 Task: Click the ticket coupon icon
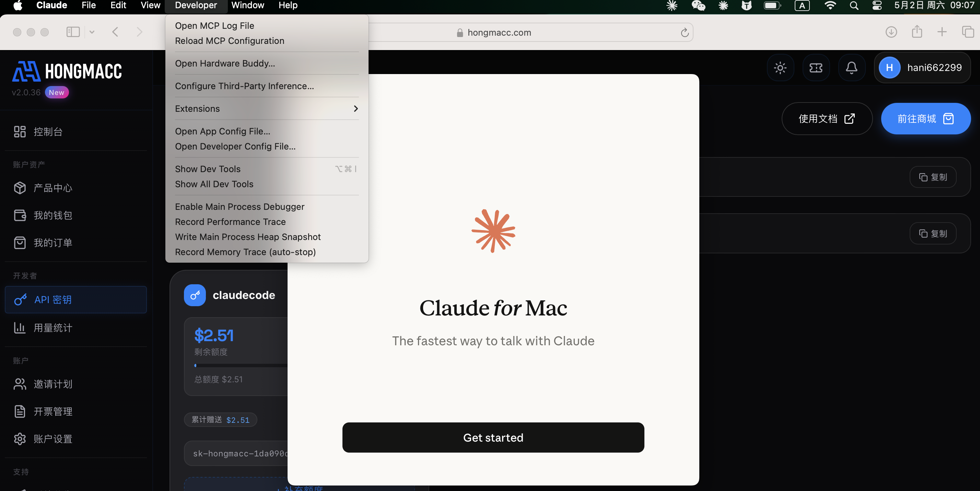(x=816, y=68)
